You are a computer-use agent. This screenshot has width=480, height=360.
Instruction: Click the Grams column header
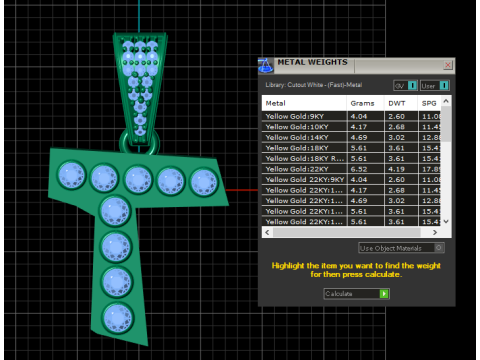point(365,103)
